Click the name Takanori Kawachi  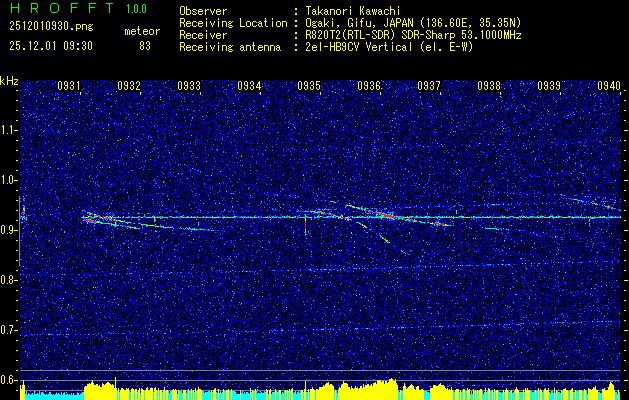353,11
